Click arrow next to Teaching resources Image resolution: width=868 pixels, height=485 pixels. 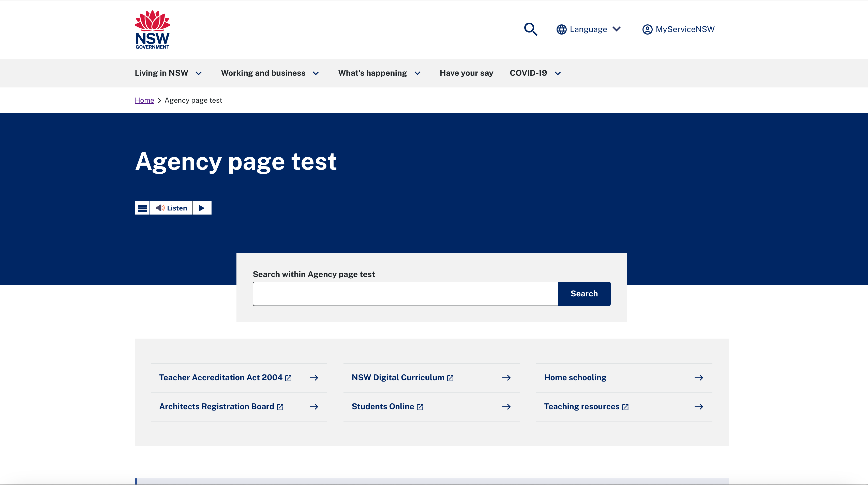[699, 406]
